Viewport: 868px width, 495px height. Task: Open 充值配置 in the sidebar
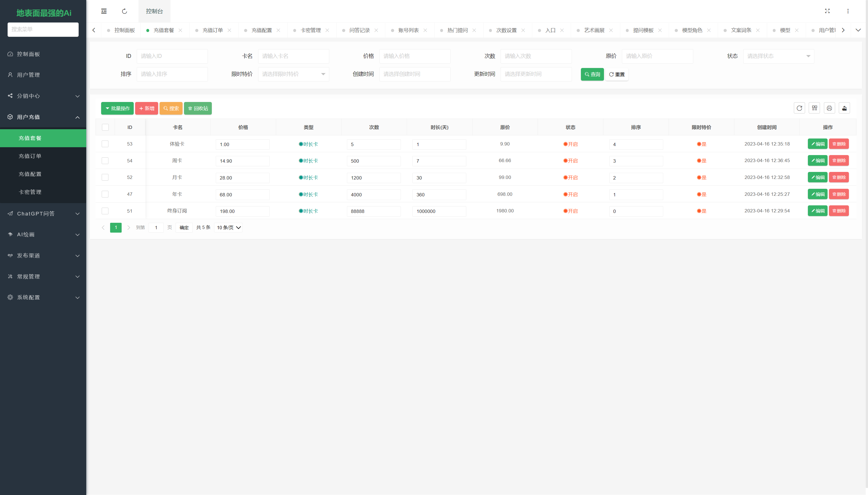(43, 174)
